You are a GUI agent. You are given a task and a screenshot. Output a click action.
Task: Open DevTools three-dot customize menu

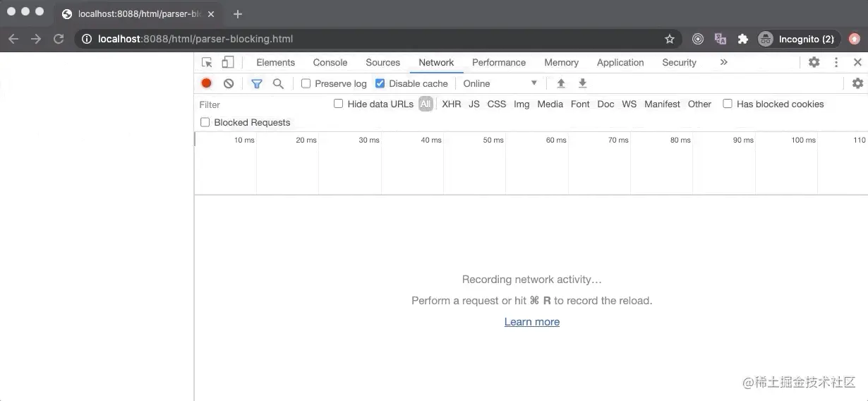[836, 62]
